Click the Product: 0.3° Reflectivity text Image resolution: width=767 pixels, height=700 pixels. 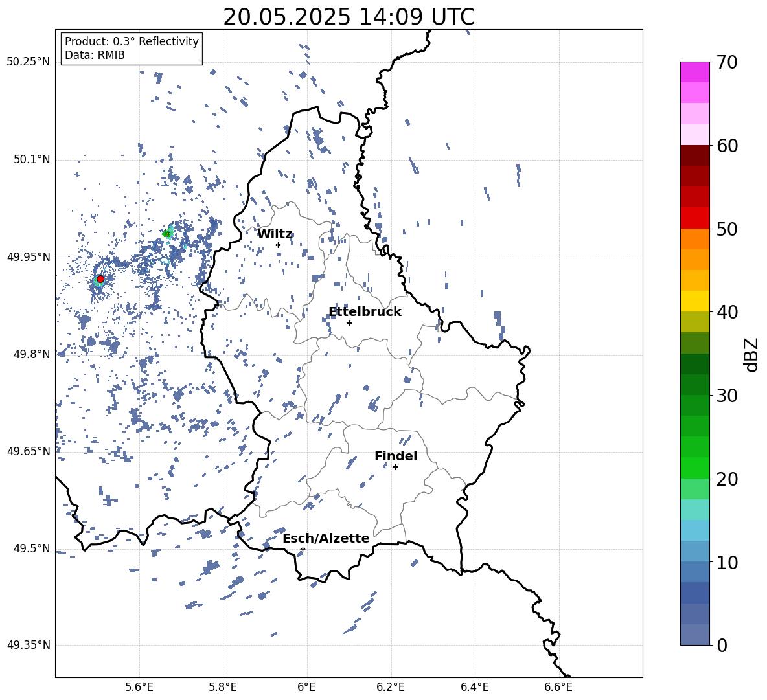click(132, 41)
